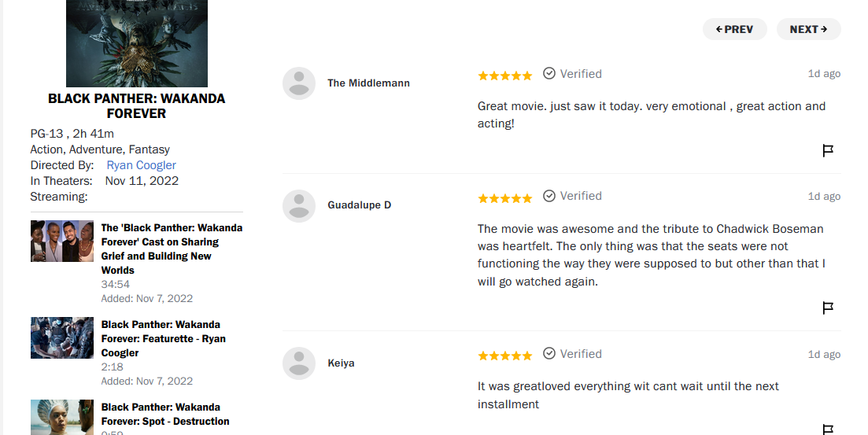The height and width of the screenshot is (435, 868).
Task: Open director Ryan Coogler's page
Action: 141,165
